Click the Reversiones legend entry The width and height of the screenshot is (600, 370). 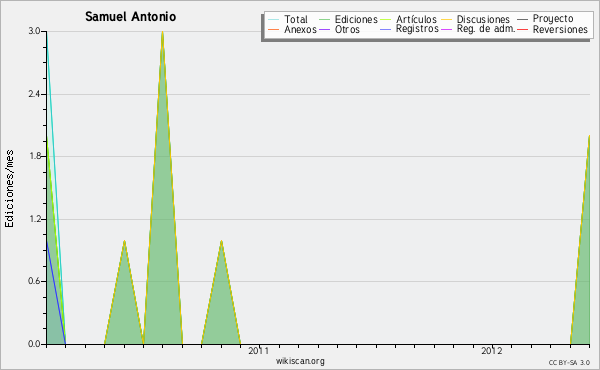tap(553, 29)
